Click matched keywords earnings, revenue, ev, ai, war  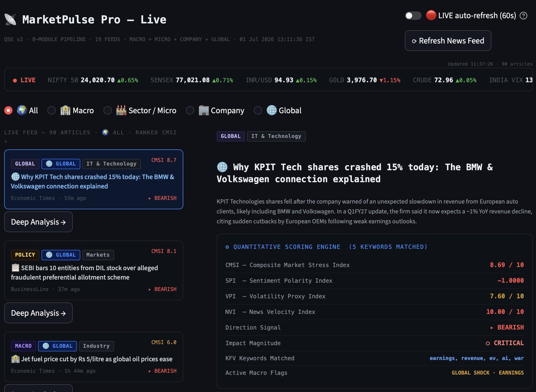[x=477, y=358]
